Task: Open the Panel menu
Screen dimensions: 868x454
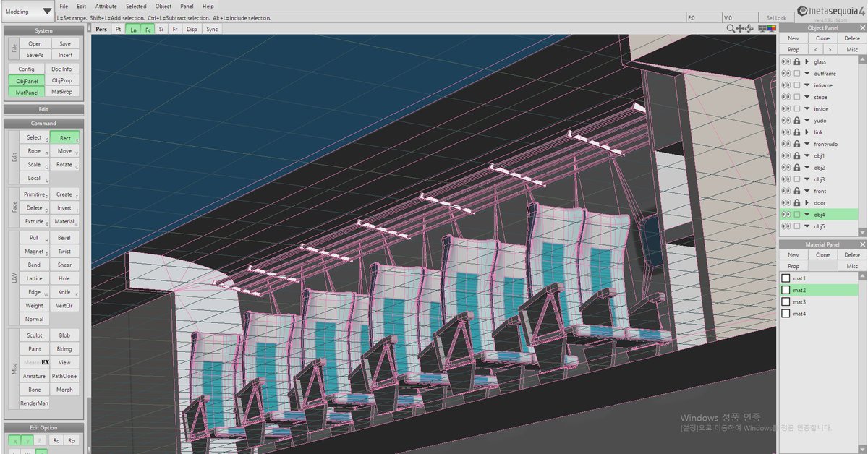Action: tap(187, 6)
